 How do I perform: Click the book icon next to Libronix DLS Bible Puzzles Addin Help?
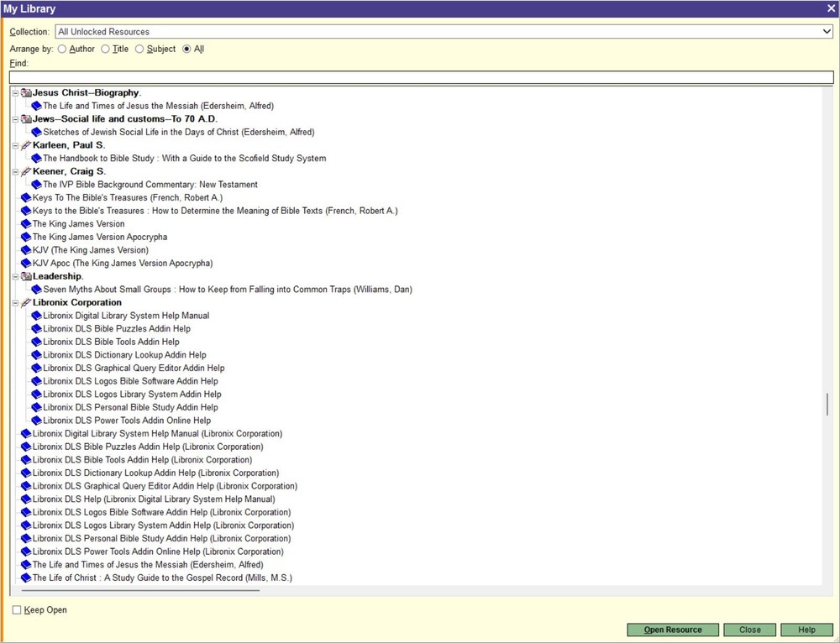(x=36, y=328)
